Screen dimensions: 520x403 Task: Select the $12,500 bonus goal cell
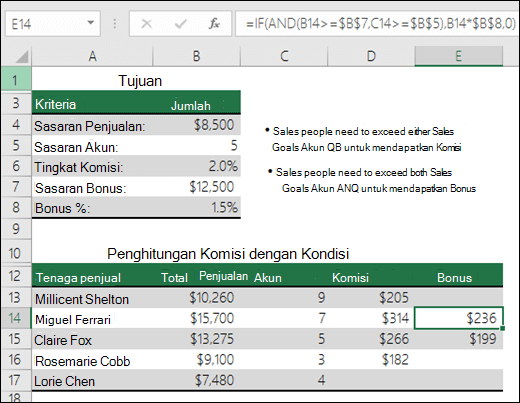[x=197, y=187]
